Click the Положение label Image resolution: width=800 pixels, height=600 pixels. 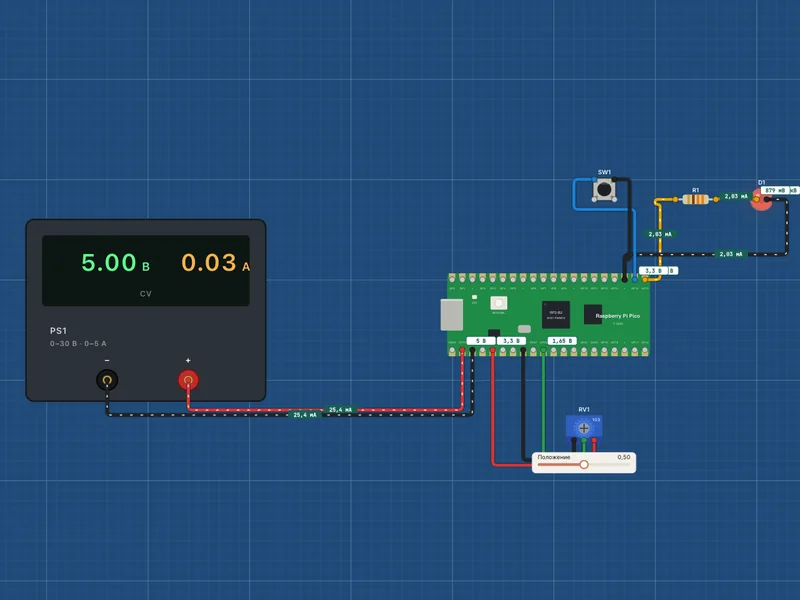tap(554, 457)
